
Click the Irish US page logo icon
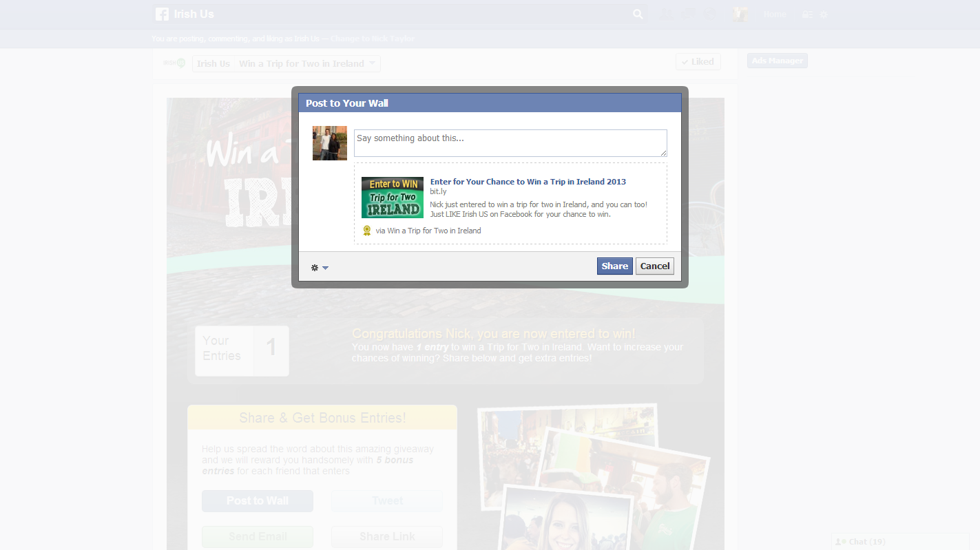pos(174,63)
